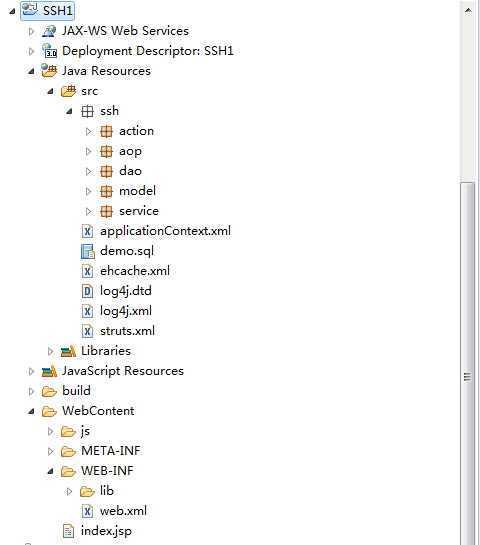Click the action package icon

point(106,131)
